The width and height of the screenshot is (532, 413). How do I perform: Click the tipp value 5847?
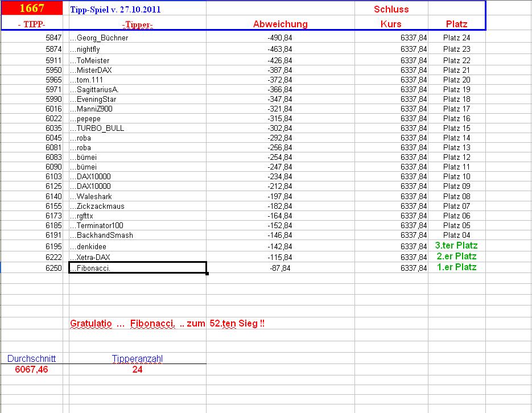(32, 38)
